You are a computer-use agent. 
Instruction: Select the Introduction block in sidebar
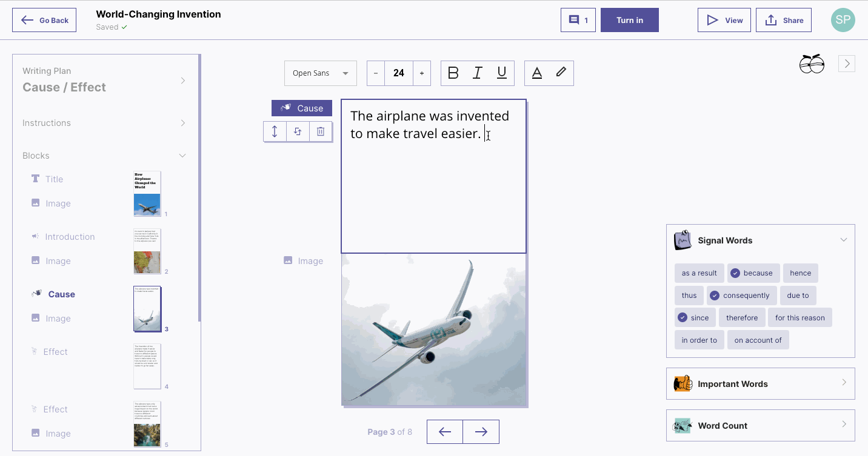click(x=70, y=237)
